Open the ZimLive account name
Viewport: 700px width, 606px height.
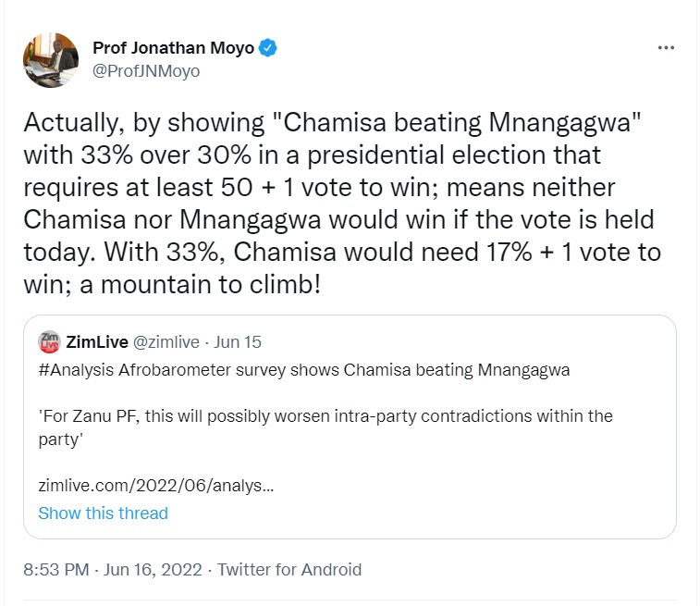pos(98,342)
